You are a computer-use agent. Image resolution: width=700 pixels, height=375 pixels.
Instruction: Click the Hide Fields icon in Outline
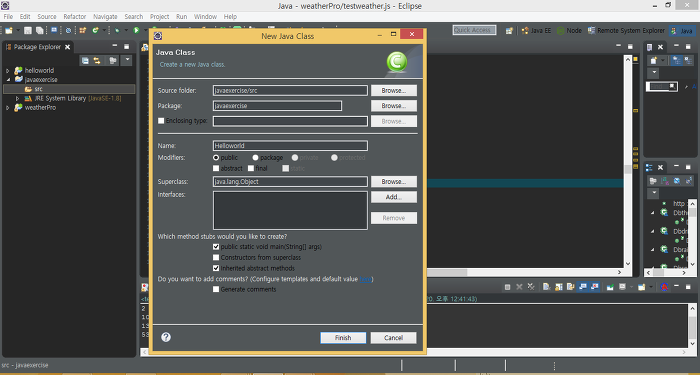click(x=677, y=181)
